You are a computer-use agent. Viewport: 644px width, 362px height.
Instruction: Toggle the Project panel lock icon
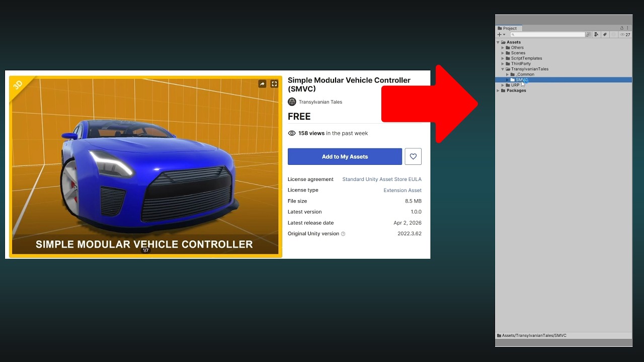[622, 28]
